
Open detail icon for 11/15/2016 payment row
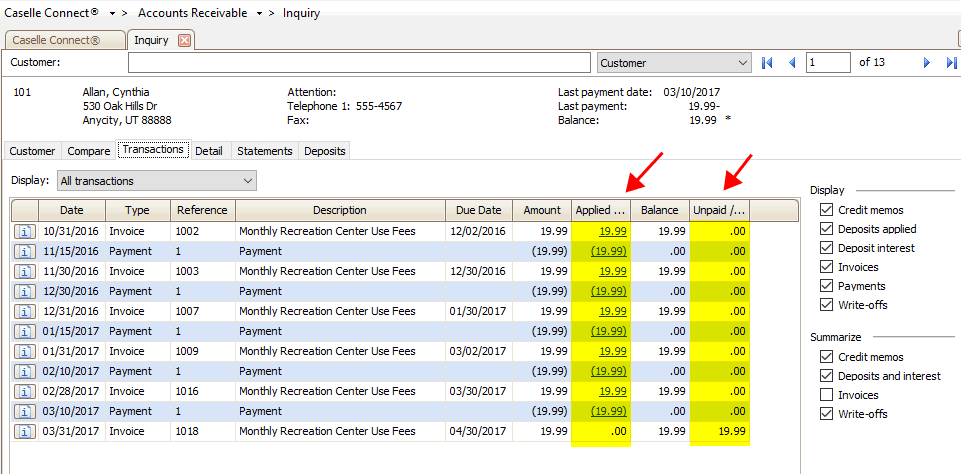[x=25, y=251]
